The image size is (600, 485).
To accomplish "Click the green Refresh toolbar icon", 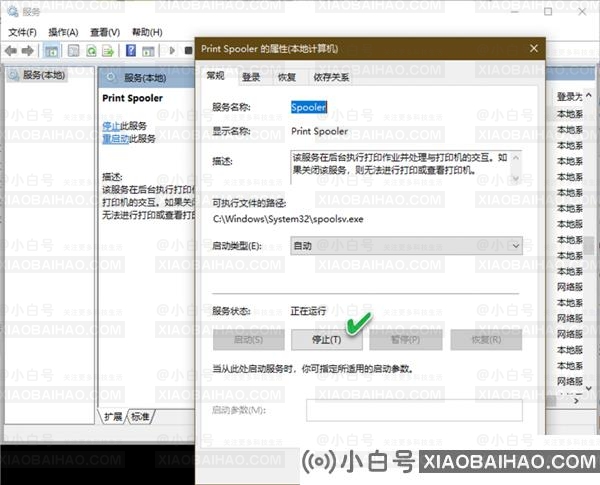I will tap(91, 51).
